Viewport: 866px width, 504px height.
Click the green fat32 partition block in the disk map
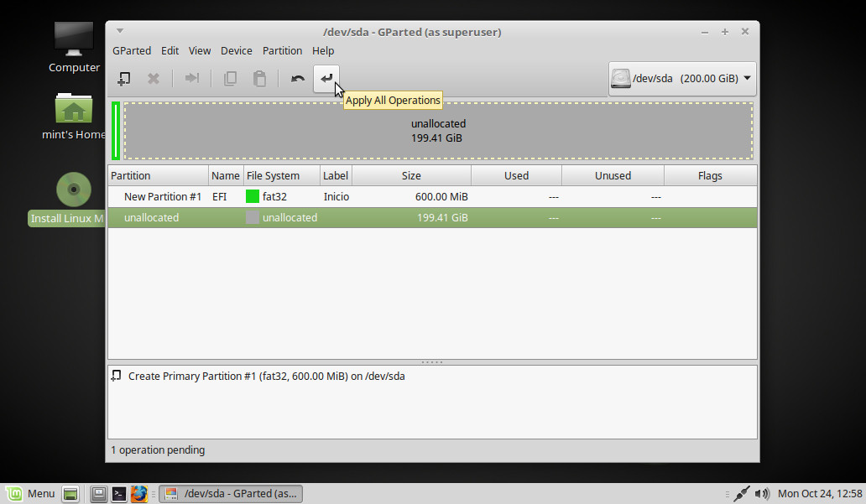coord(116,131)
